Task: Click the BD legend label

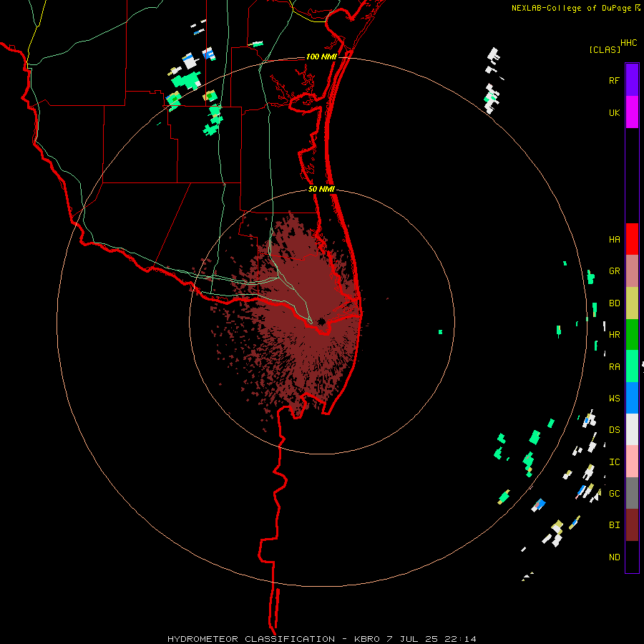Action: pyautogui.click(x=614, y=303)
